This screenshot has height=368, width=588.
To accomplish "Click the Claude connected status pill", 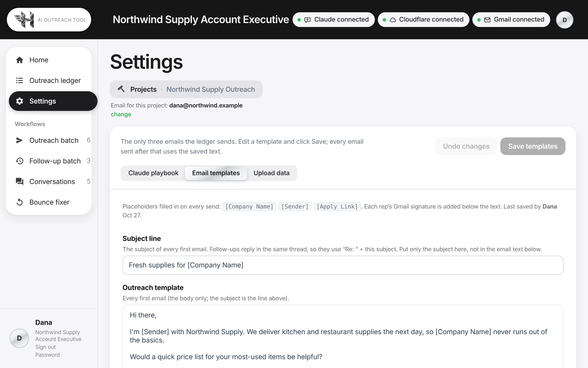I will 333,20.
